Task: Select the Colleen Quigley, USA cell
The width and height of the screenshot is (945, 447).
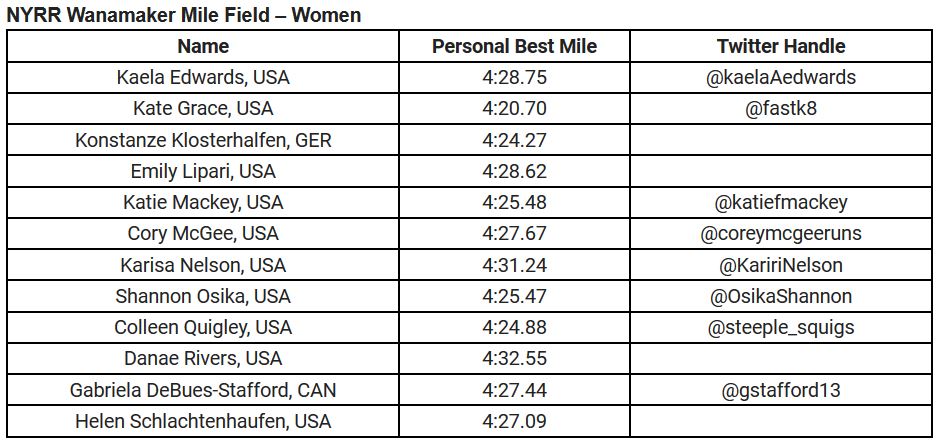Action: (203, 328)
